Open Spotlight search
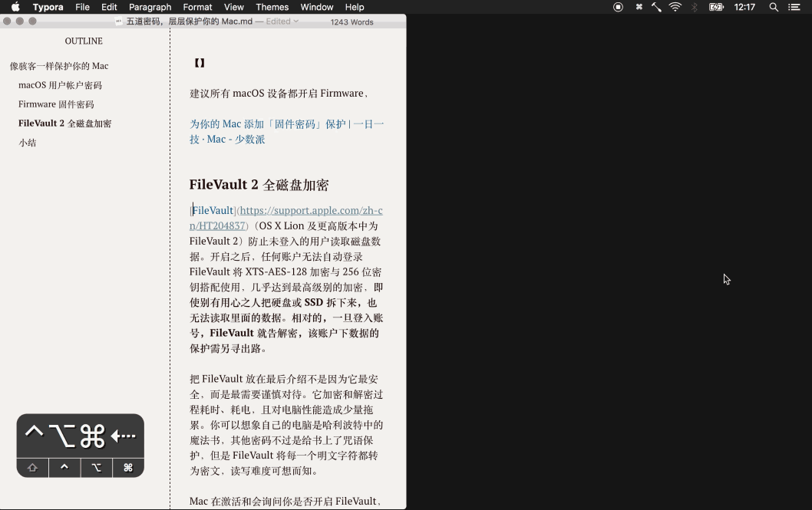 pos(774,7)
